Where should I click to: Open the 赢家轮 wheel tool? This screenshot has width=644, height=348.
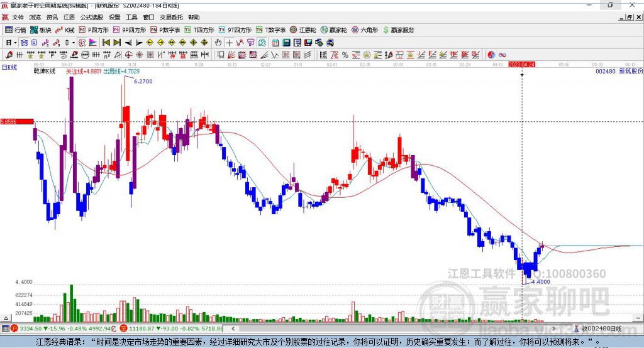click(333, 30)
